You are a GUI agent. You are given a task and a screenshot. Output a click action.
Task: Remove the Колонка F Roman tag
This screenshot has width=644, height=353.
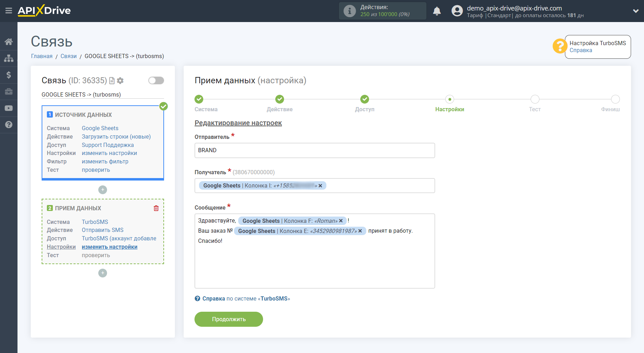click(x=341, y=221)
